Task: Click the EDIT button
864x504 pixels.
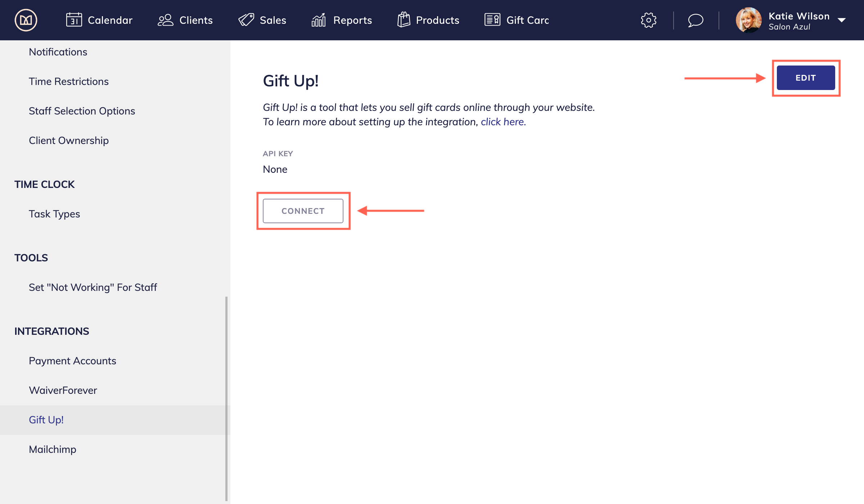Action: click(806, 77)
